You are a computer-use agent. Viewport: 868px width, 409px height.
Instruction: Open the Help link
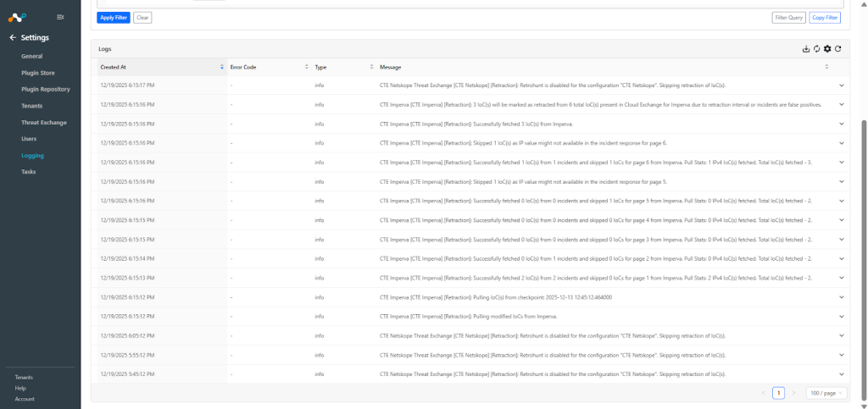(x=20, y=388)
